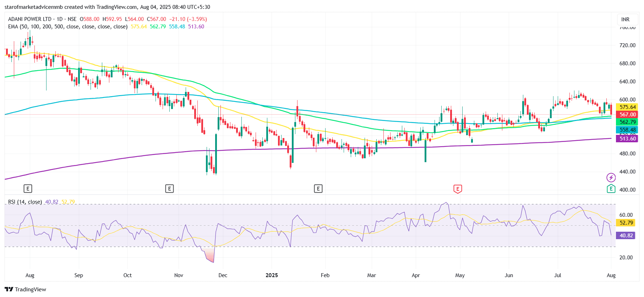
Task: Click the red earnings E marker near May
Action: point(458,189)
